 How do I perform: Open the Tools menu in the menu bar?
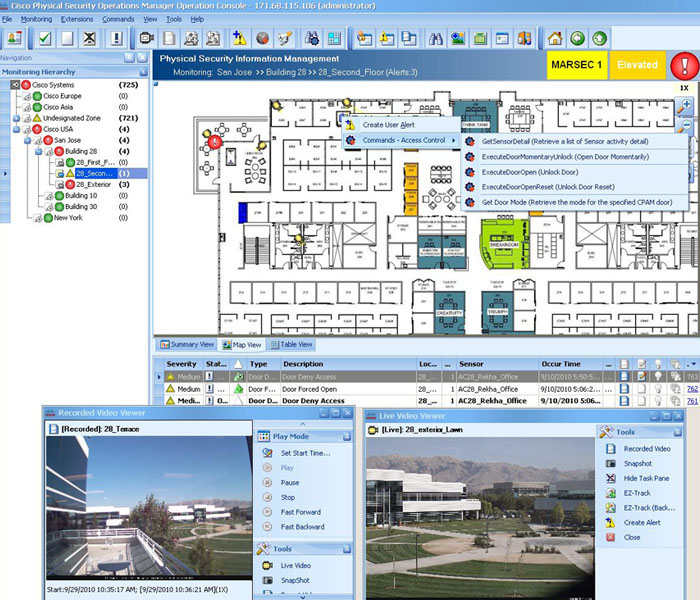pyautogui.click(x=174, y=19)
